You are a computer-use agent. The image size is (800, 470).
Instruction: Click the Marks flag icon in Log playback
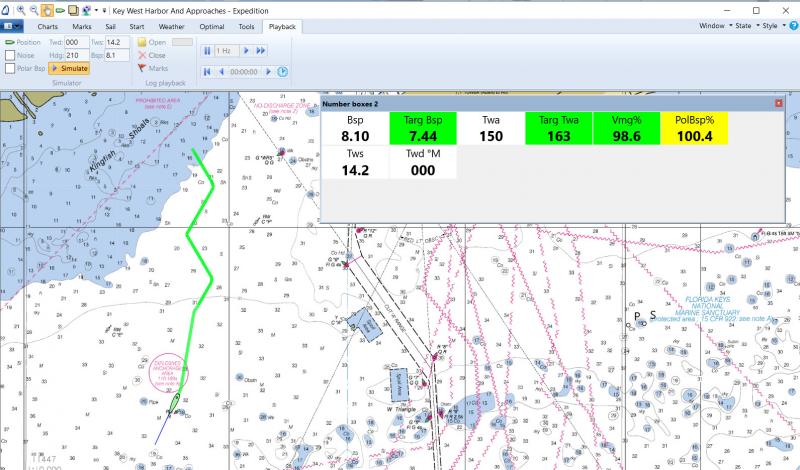[x=142, y=69]
